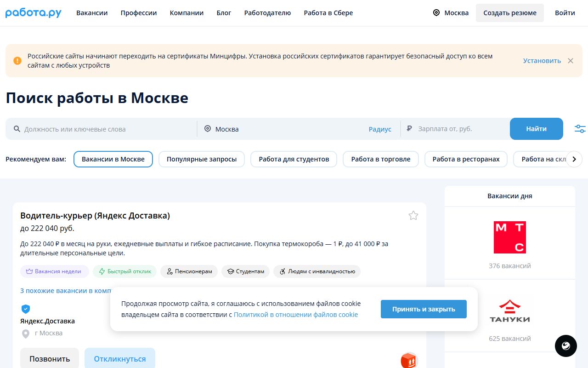Screen dimensions: 588x368
Task: Click the orange warning icon in the banner
Action: click(17, 61)
